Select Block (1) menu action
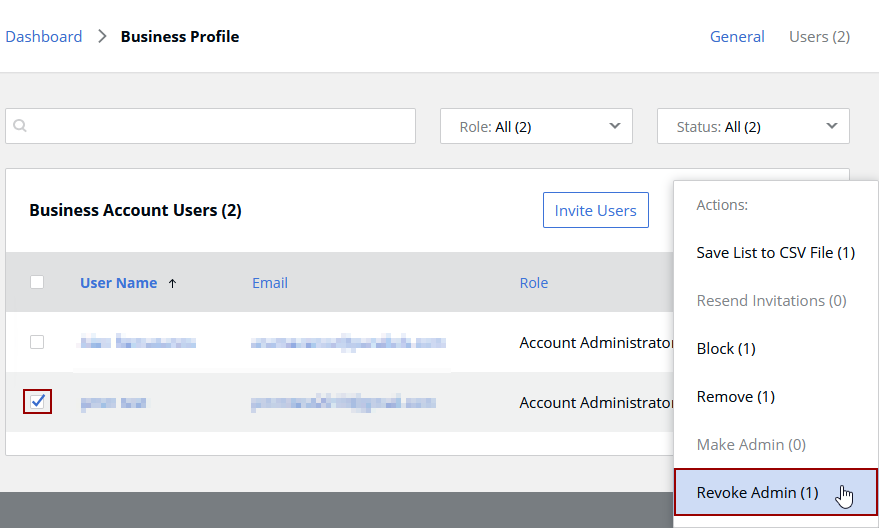 (x=726, y=349)
